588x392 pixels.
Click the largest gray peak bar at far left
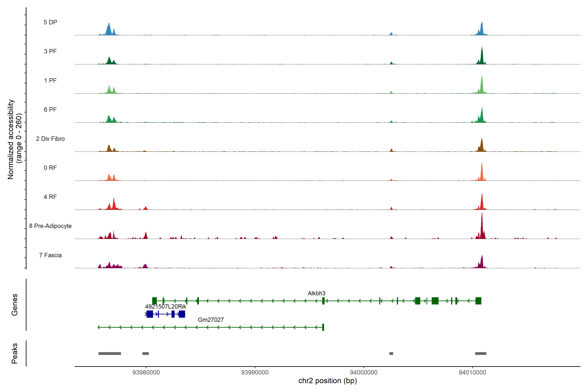(109, 353)
